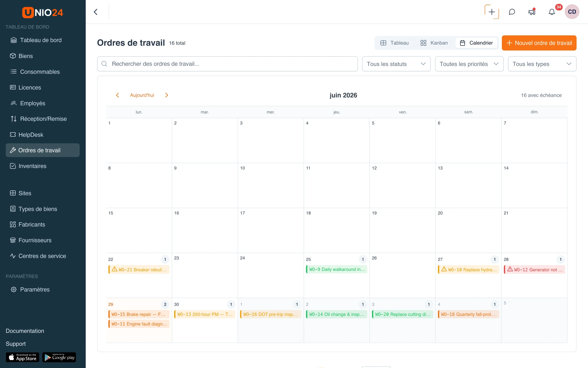Open the notifications bell
The width and height of the screenshot is (588, 368).
pyautogui.click(x=552, y=12)
